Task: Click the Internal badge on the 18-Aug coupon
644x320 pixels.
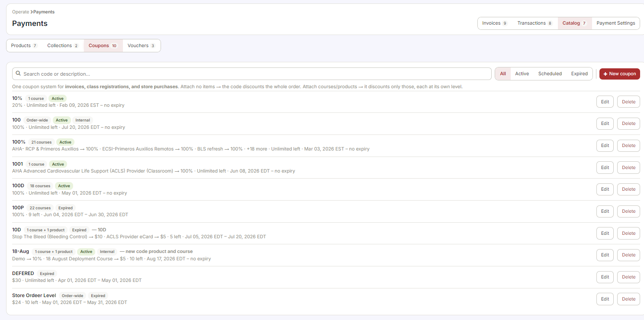Action: coord(107,252)
